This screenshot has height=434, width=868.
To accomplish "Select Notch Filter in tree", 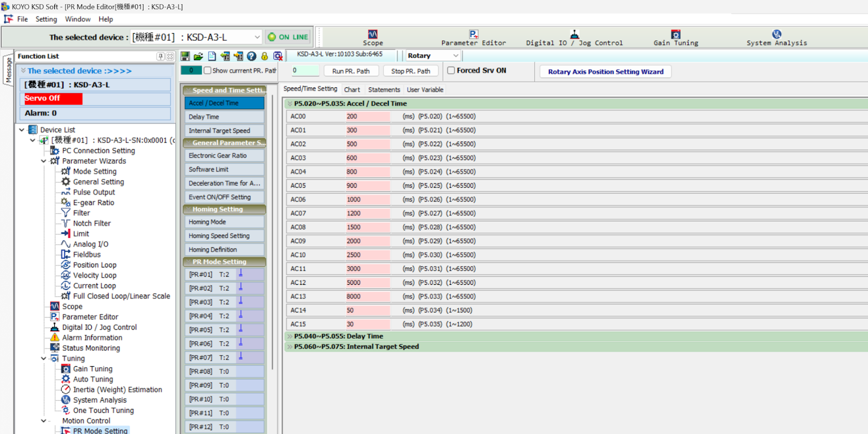I will coord(92,224).
